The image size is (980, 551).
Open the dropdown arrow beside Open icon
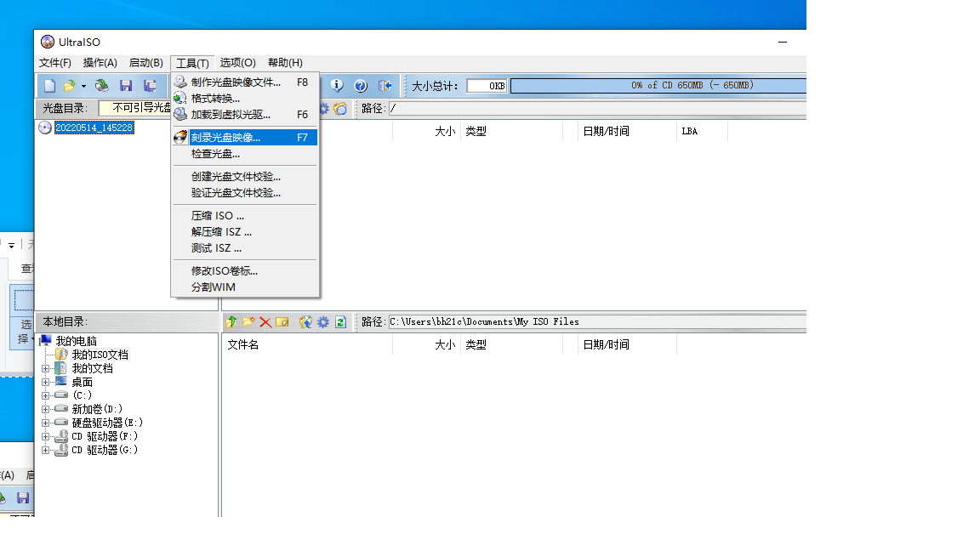(83, 86)
